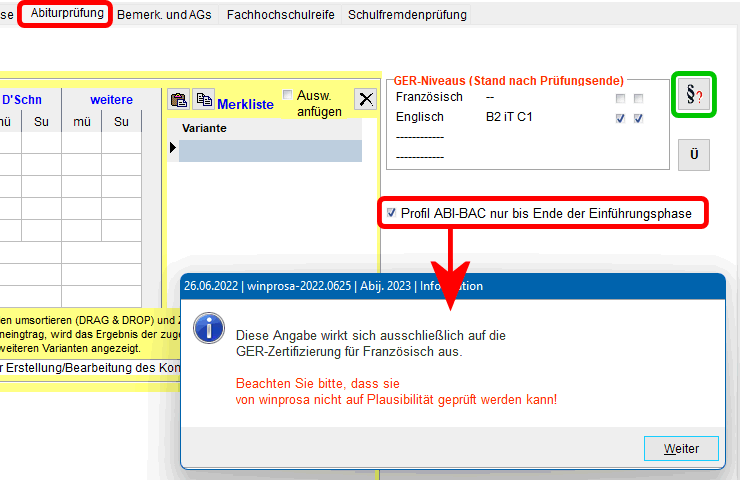Click the copy icon beside Merkliste
Viewport: 740px width, 480px height.
203,99
